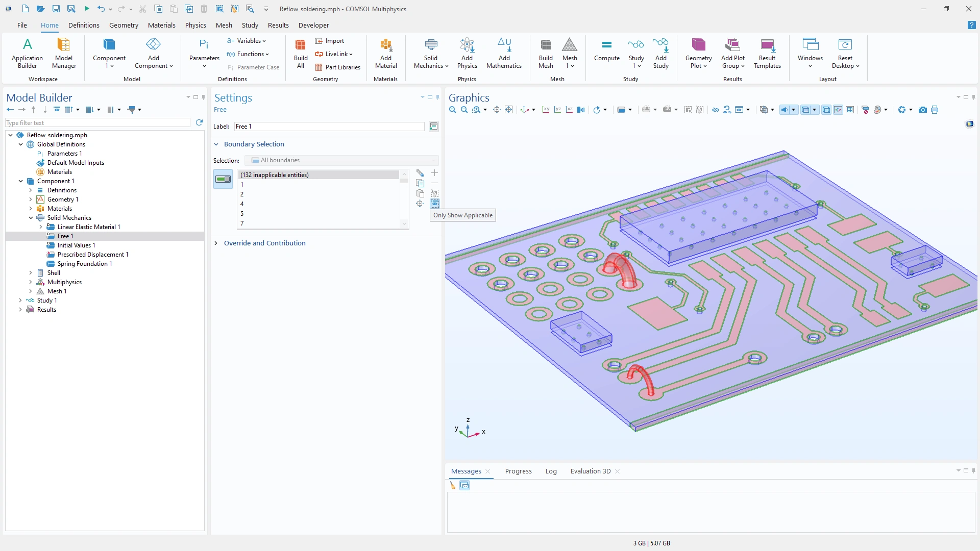980x551 pixels.
Task: Print the Graphics window
Action: click(x=935, y=110)
